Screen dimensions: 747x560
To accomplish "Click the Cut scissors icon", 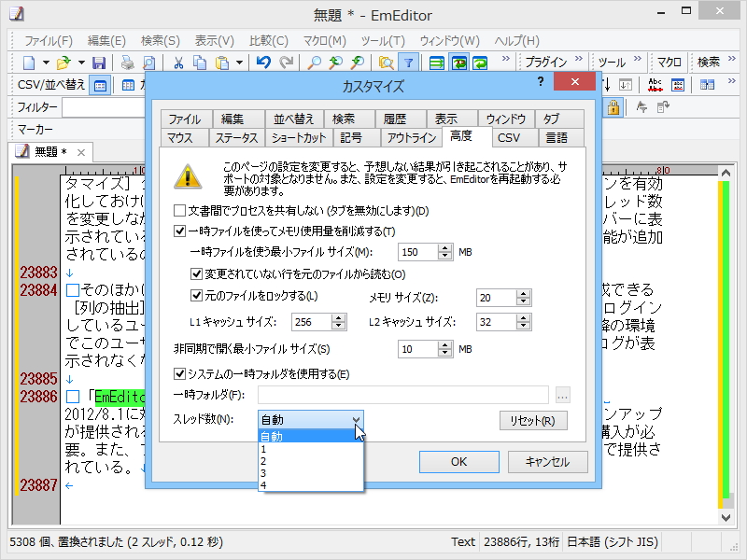I will (x=178, y=63).
